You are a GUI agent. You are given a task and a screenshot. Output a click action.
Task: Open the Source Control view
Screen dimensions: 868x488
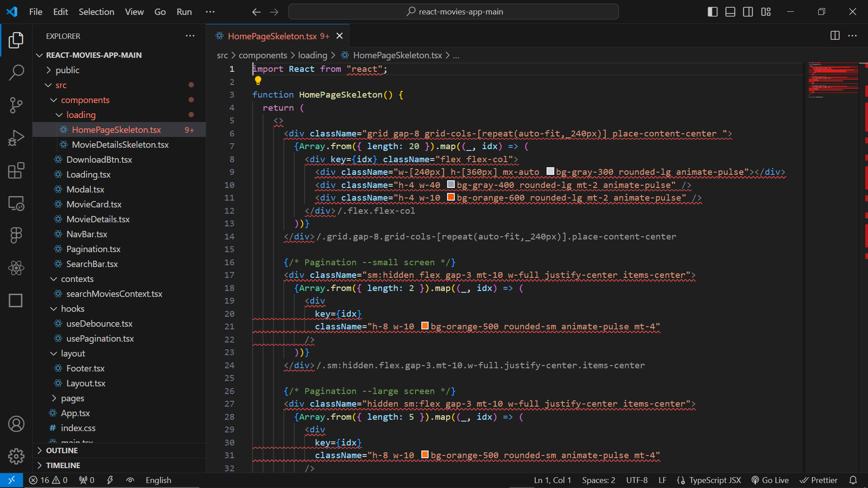pyautogui.click(x=16, y=105)
